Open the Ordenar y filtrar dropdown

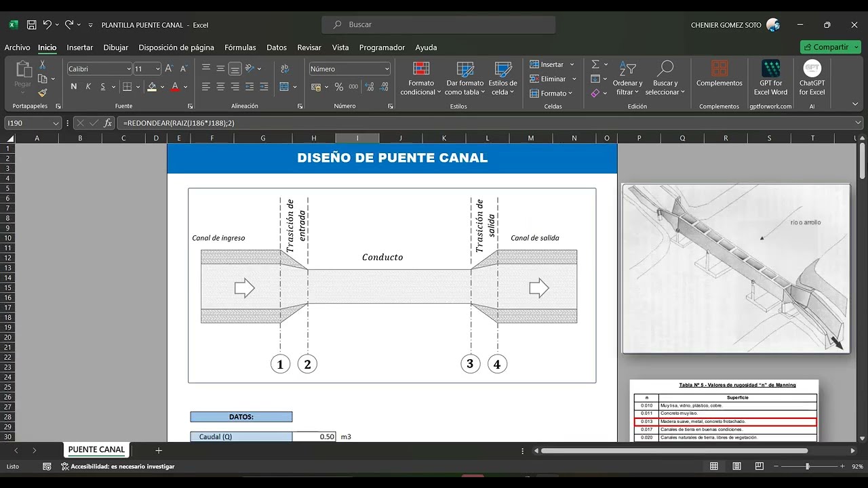coord(627,79)
